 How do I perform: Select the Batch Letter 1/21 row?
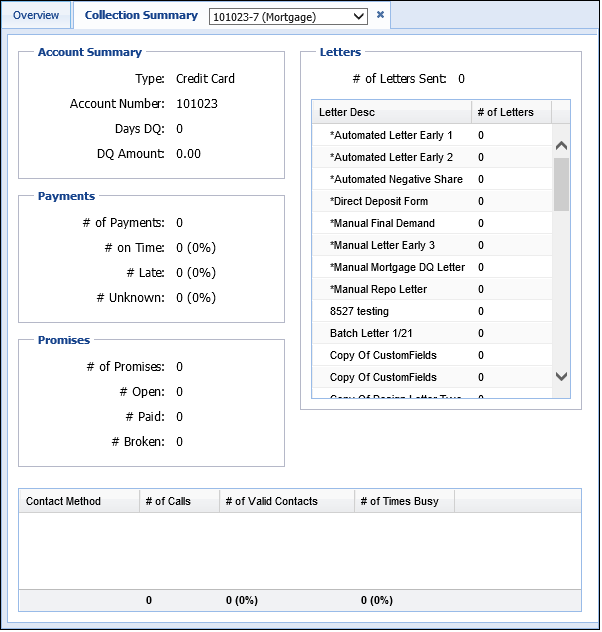click(432, 333)
